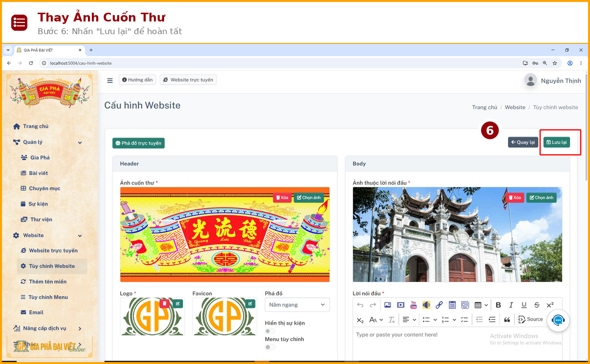
Task: Choose a new Ảnh thuộc lời nói đầu image
Action: 541,198
